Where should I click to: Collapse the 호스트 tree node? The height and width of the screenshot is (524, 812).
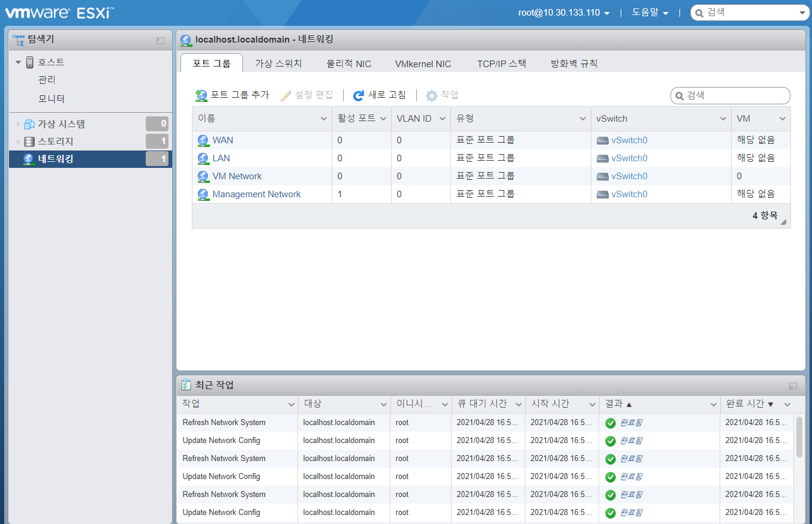[x=18, y=62]
